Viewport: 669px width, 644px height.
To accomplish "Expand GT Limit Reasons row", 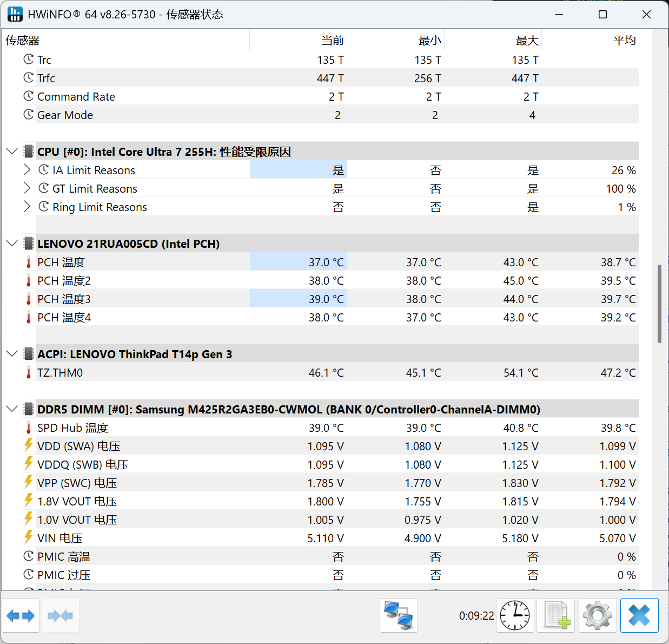I will click(x=27, y=188).
